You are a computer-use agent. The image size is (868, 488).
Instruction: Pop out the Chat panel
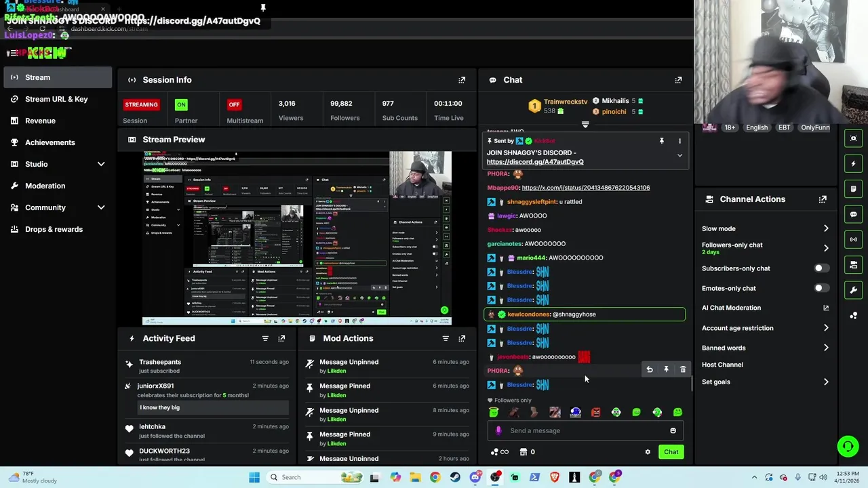(678, 80)
